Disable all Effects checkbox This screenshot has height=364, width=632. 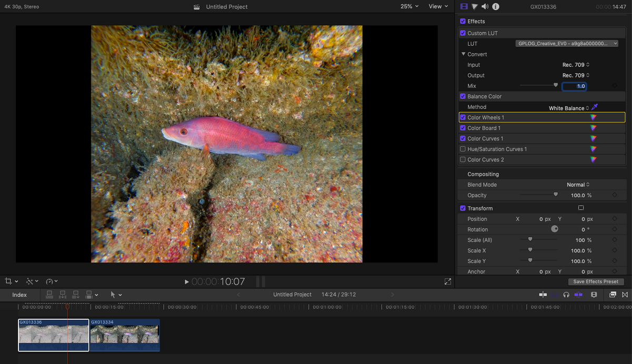coord(462,21)
